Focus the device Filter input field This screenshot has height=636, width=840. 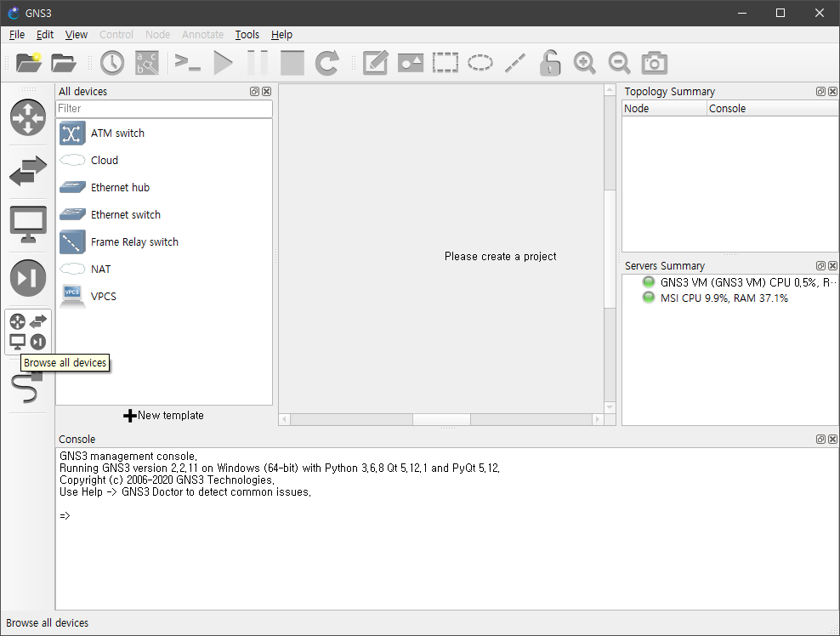pyautogui.click(x=164, y=109)
